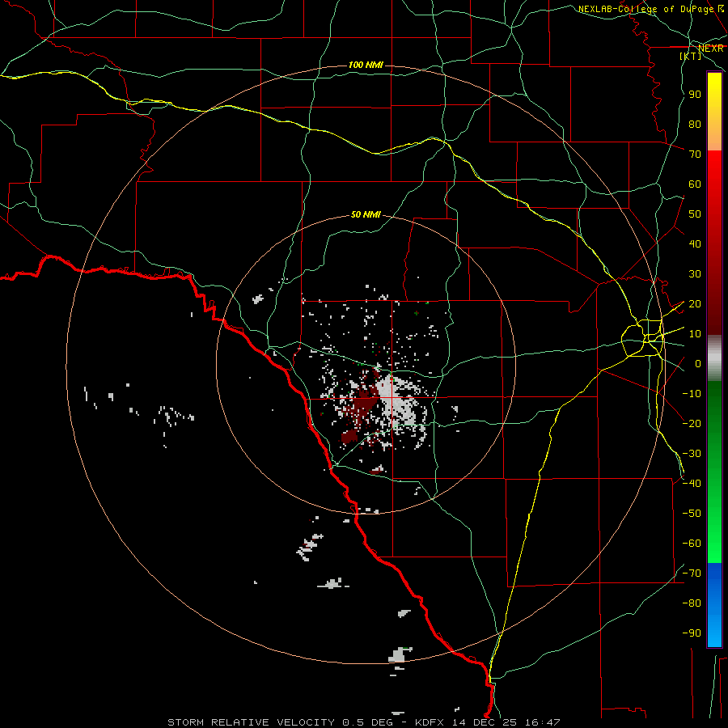Screen dimensions: 728x728
Task: Click the gray zero-velocity band on the color bar
Action: pos(714,358)
